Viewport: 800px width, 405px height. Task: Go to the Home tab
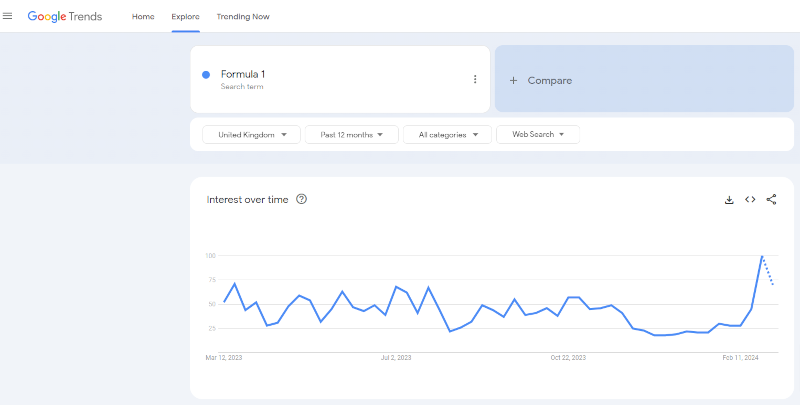coord(143,17)
